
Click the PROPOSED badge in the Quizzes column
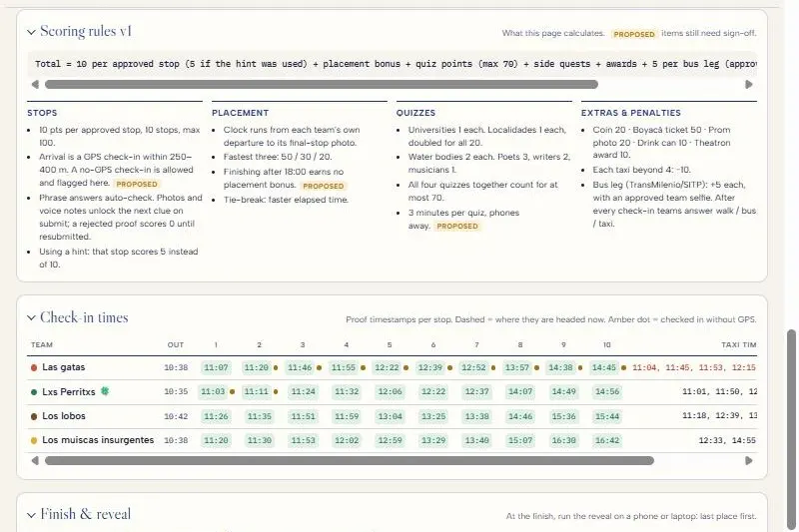[457, 226]
